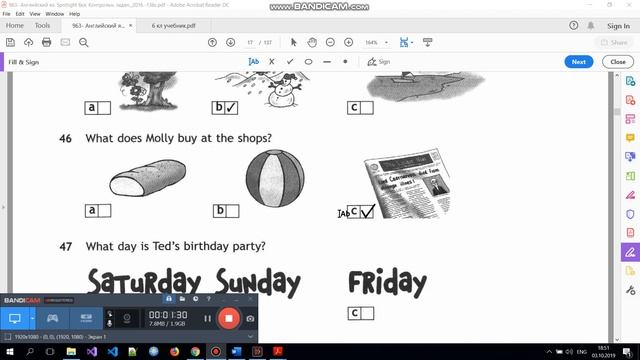Open the View menu

pos(35,14)
